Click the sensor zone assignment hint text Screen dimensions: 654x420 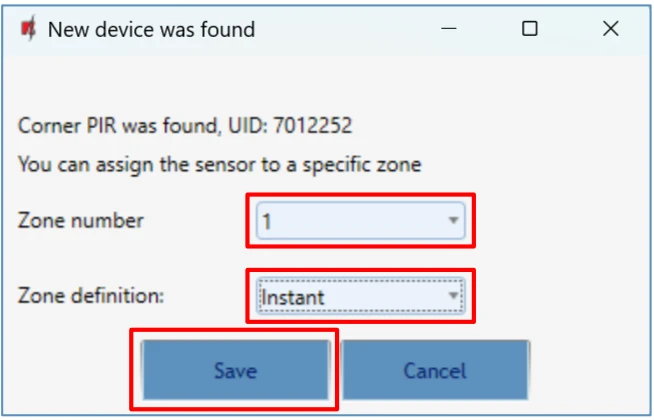(x=219, y=165)
